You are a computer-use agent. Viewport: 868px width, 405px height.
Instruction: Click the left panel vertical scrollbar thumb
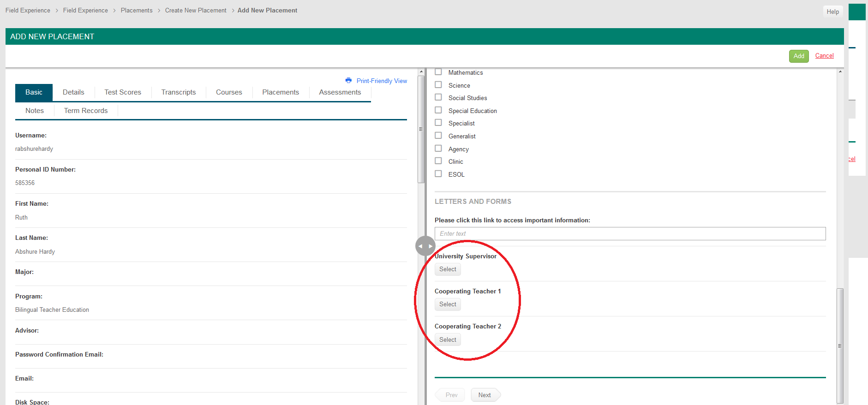pyautogui.click(x=421, y=129)
